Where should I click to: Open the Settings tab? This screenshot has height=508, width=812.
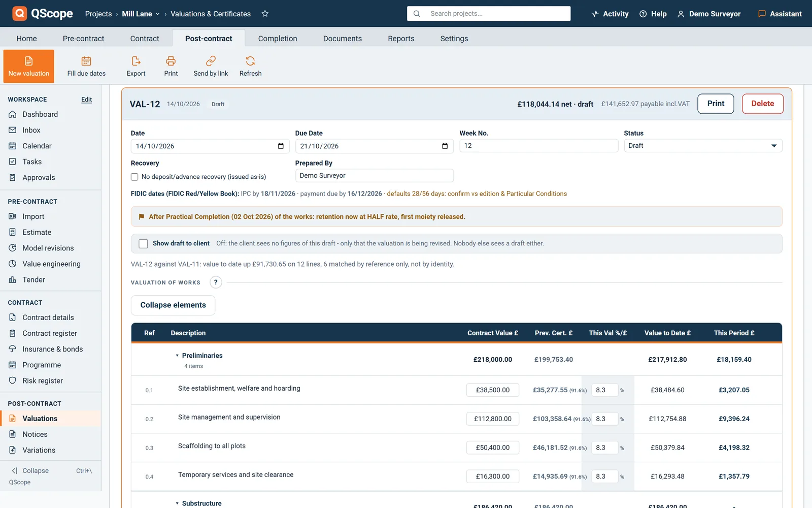tap(454, 39)
